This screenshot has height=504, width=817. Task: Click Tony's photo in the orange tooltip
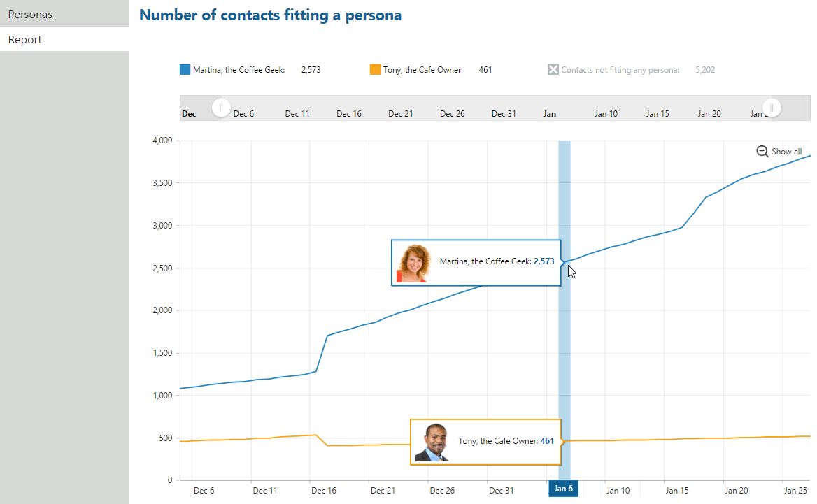pos(432,442)
